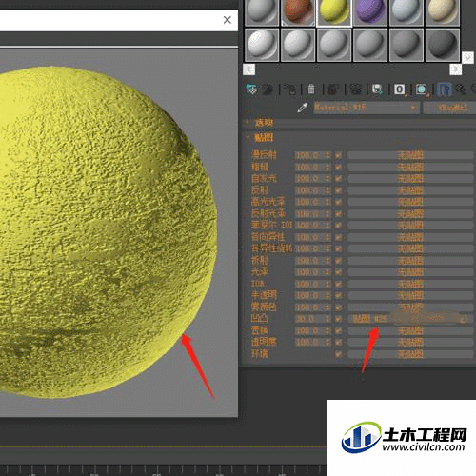476x476 pixels.
Task: Click Assign Material to Selection icon
Action: coord(289,89)
